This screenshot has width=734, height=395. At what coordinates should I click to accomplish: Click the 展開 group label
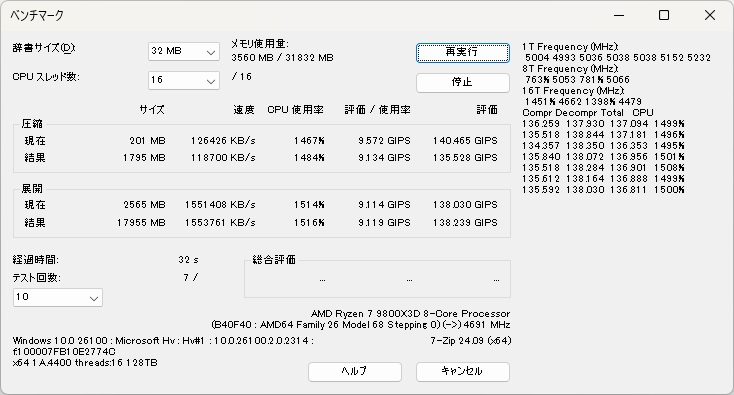[32, 189]
